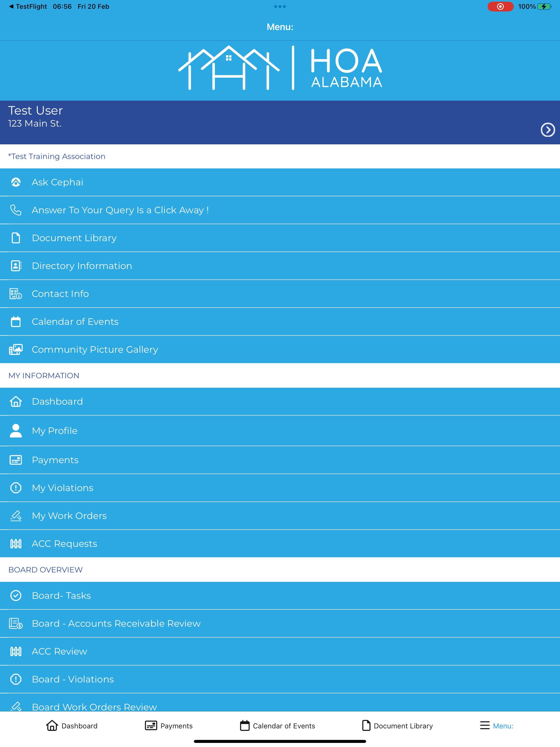Image resolution: width=560 pixels, height=747 pixels.
Task: Open Contact Info
Action: [x=280, y=294]
